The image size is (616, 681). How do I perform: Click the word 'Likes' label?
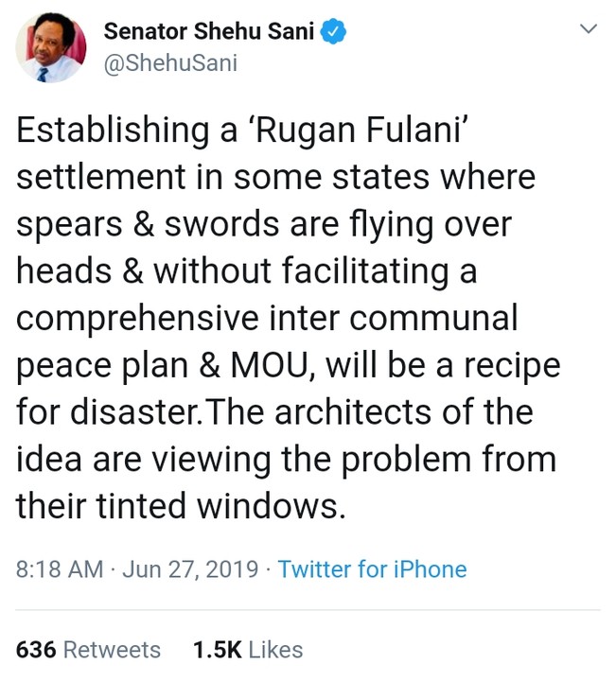pos(276,650)
